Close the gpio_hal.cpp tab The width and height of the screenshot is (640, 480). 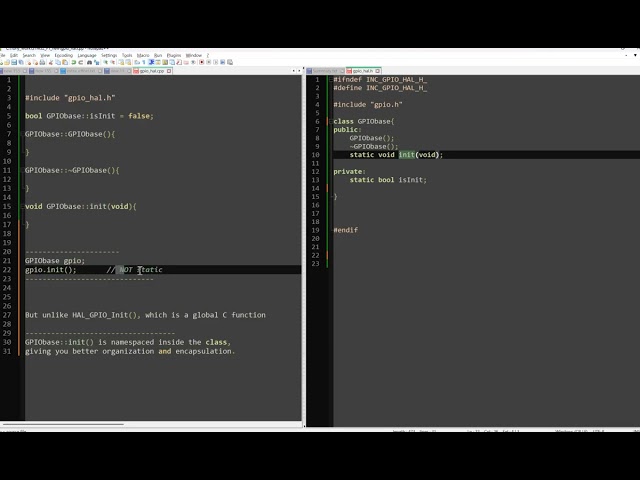pyautogui.click(x=169, y=71)
